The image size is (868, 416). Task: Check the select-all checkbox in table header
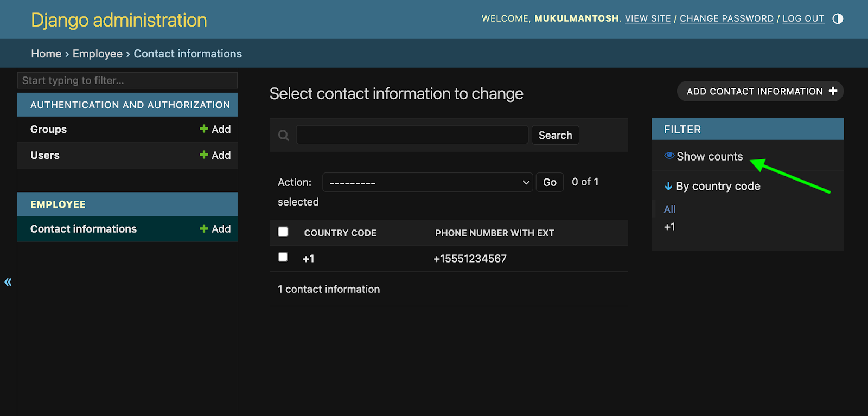[x=283, y=232]
